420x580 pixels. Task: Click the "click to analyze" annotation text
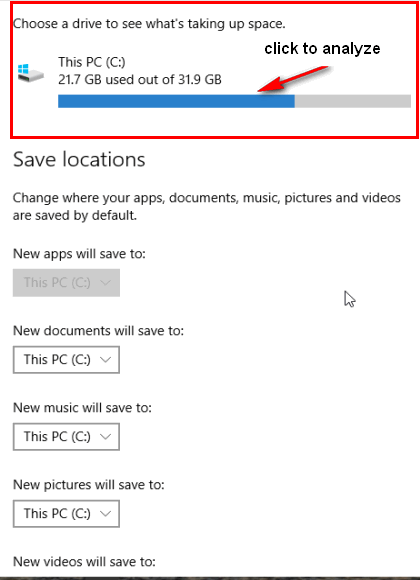(x=322, y=48)
